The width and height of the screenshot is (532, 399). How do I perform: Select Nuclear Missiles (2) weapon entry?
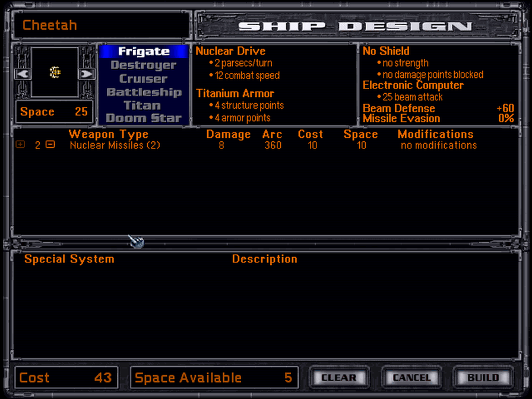pyautogui.click(x=115, y=145)
